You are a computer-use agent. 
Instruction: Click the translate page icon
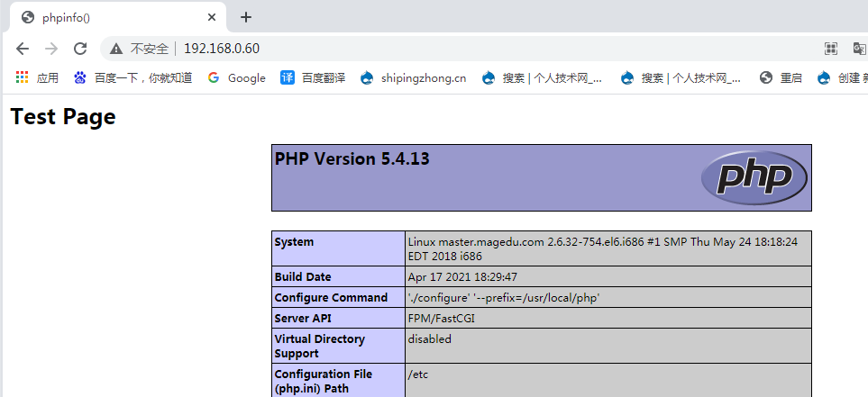pos(859,49)
